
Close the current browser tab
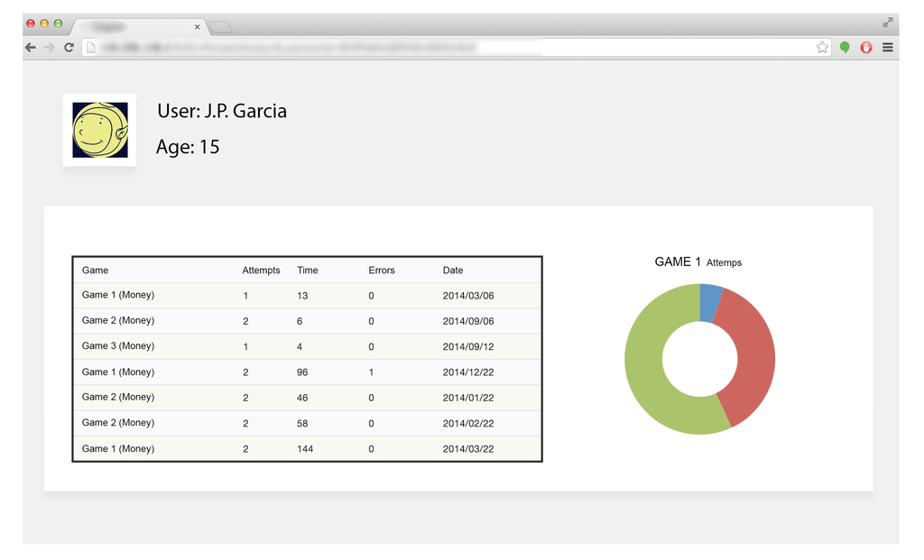[x=197, y=27]
